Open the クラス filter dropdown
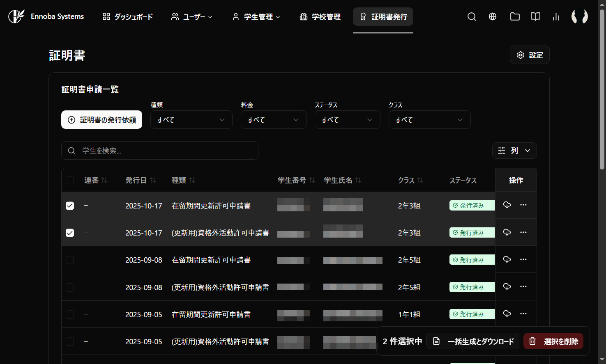The width and height of the screenshot is (606, 364). tap(430, 120)
